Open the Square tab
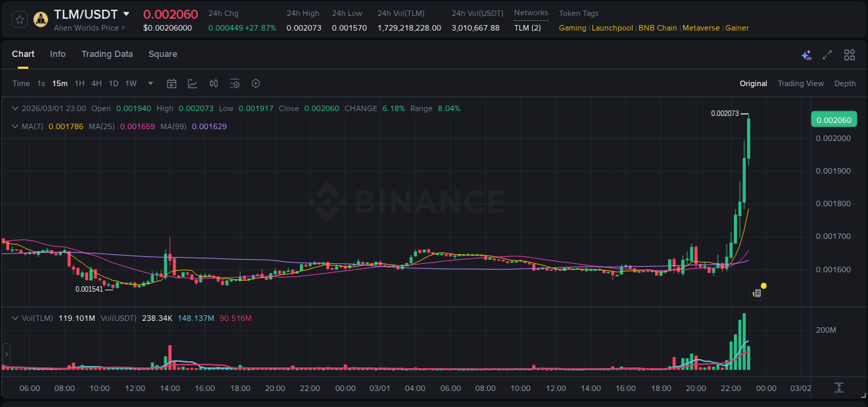868x407 pixels. (162, 54)
